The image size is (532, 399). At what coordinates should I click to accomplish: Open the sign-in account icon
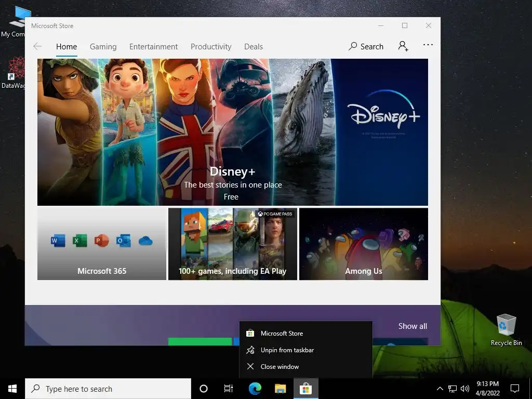click(403, 46)
